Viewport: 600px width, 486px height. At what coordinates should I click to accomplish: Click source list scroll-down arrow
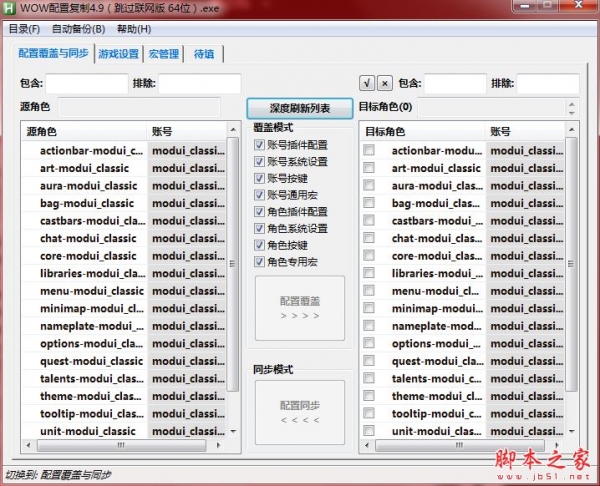coord(233,431)
